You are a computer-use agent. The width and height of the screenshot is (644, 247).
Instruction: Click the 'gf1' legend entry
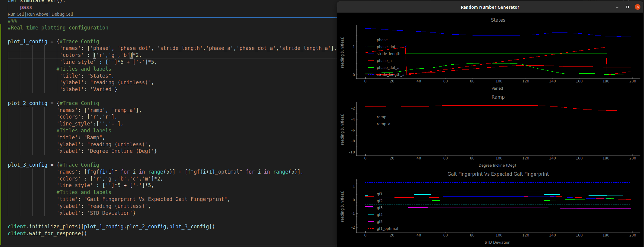click(x=379, y=194)
